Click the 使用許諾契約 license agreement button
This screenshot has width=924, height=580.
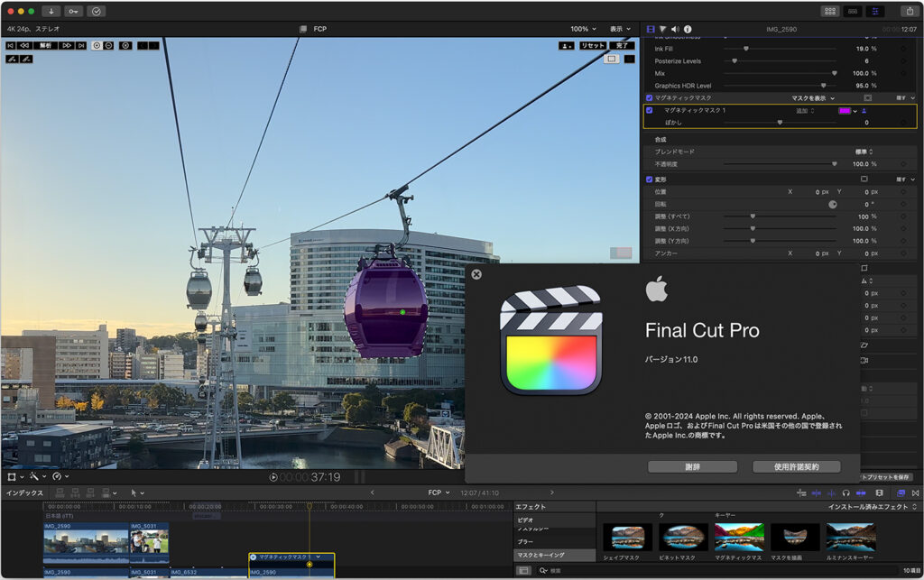coord(796,467)
